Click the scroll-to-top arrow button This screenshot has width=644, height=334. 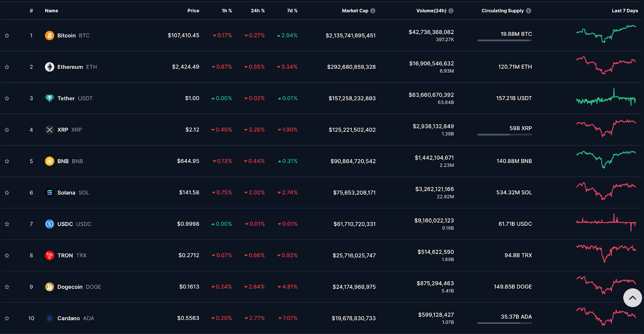(633, 298)
